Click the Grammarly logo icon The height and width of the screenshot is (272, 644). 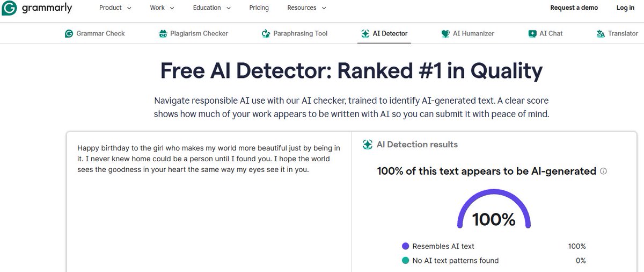tap(10, 8)
